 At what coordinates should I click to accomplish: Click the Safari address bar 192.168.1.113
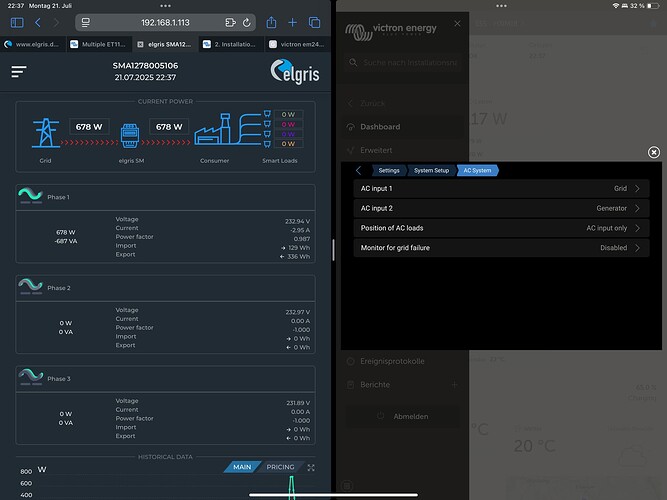[165, 23]
